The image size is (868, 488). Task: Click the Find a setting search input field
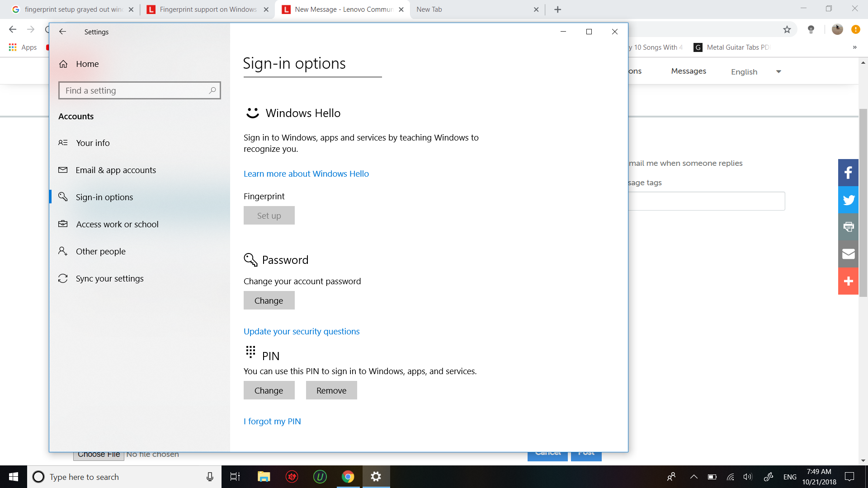(140, 90)
